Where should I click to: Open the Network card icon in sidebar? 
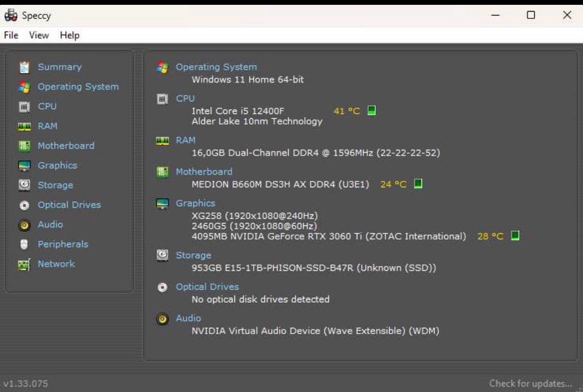pos(24,265)
